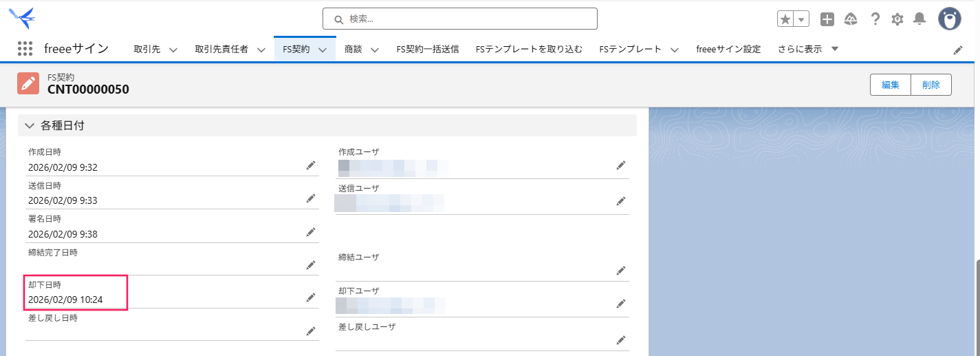Edit the 作成ユーザ field with pencil
The width and height of the screenshot is (980, 356).
point(621,165)
